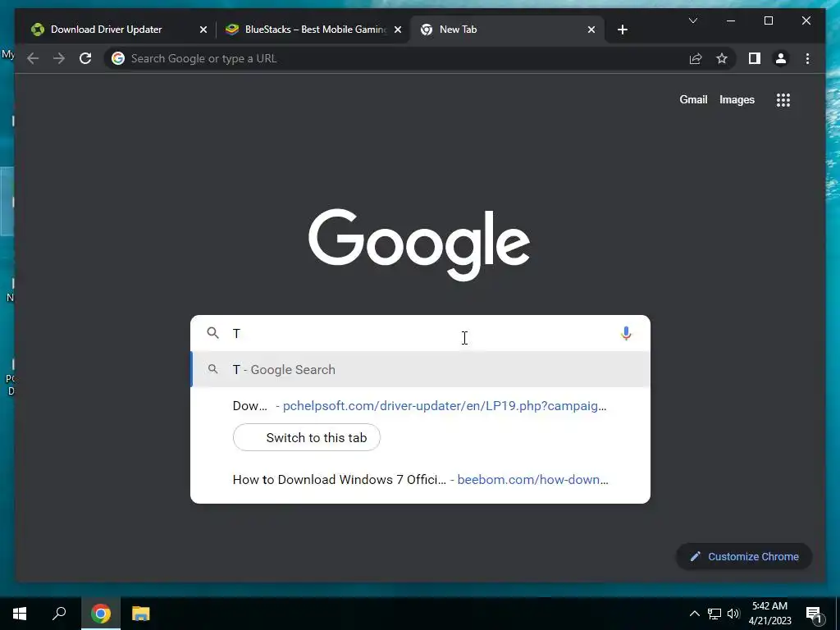Screen dimensions: 840x630
Task: Click the Chrome taskbar icon
Action: pyautogui.click(x=100, y=614)
